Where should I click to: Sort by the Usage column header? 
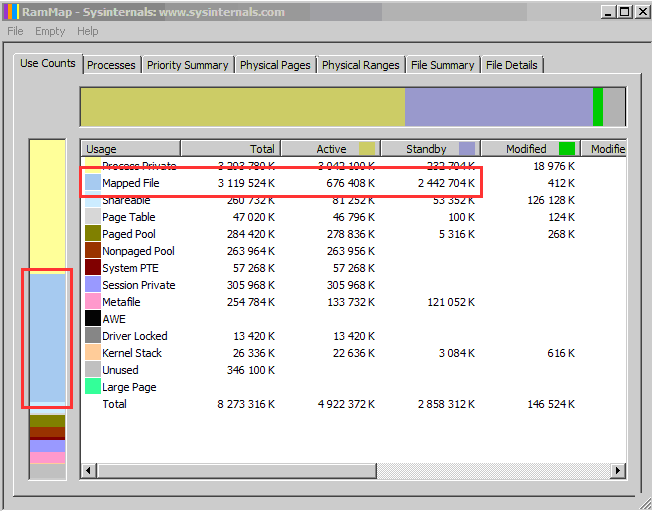click(130, 149)
